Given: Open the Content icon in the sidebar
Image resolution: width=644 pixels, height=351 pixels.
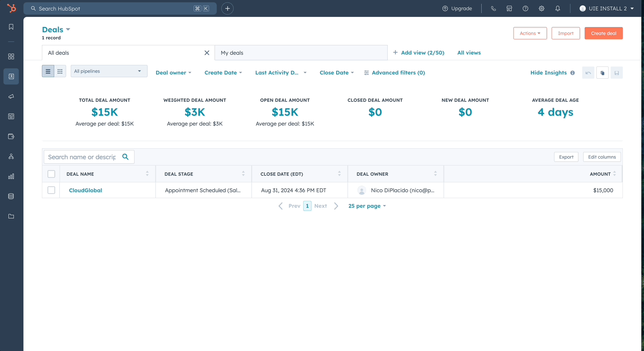Looking at the screenshot, I should point(11,116).
